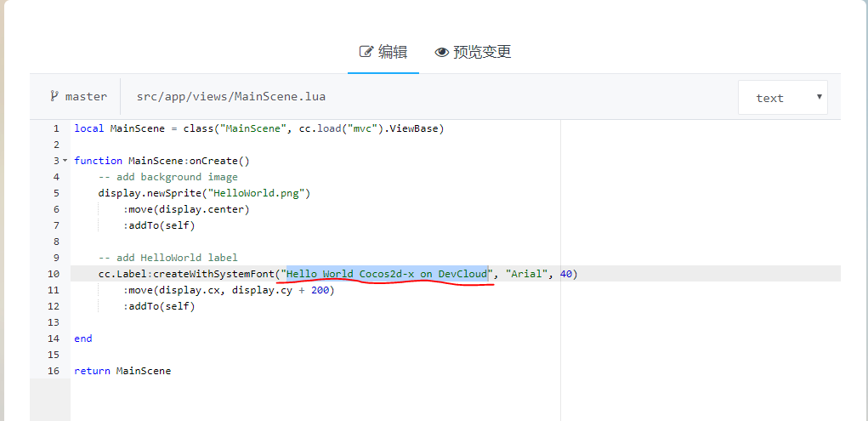This screenshot has width=868, height=421.
Task: Click the highlighted 'Hello World Cocos2d-x on DevCloud' string
Action: pos(387,274)
